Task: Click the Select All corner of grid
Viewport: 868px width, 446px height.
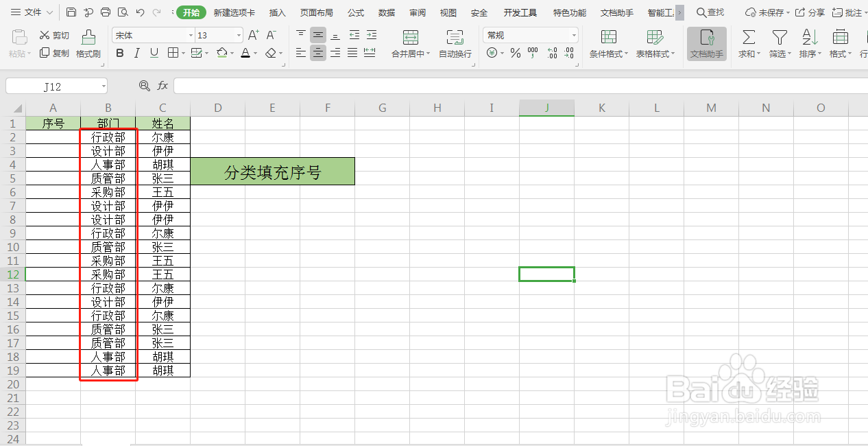Action: tap(13, 108)
